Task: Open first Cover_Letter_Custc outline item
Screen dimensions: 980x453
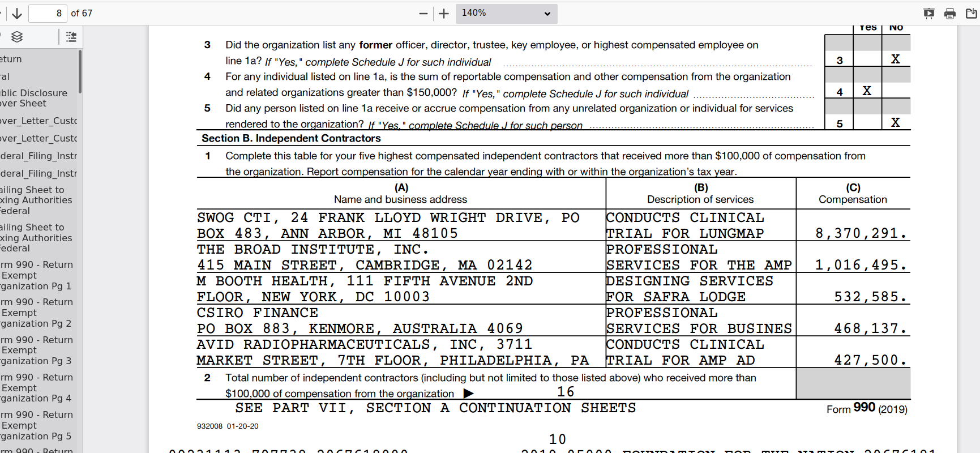Action: pos(38,121)
